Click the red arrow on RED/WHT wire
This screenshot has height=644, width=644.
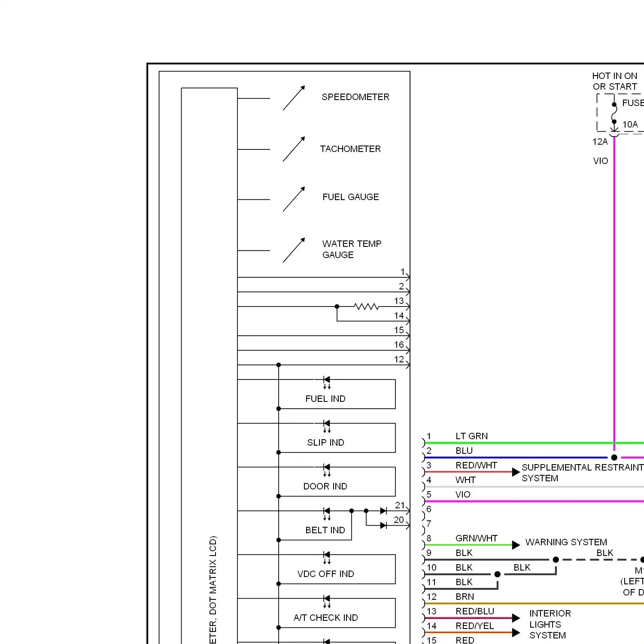click(516, 472)
